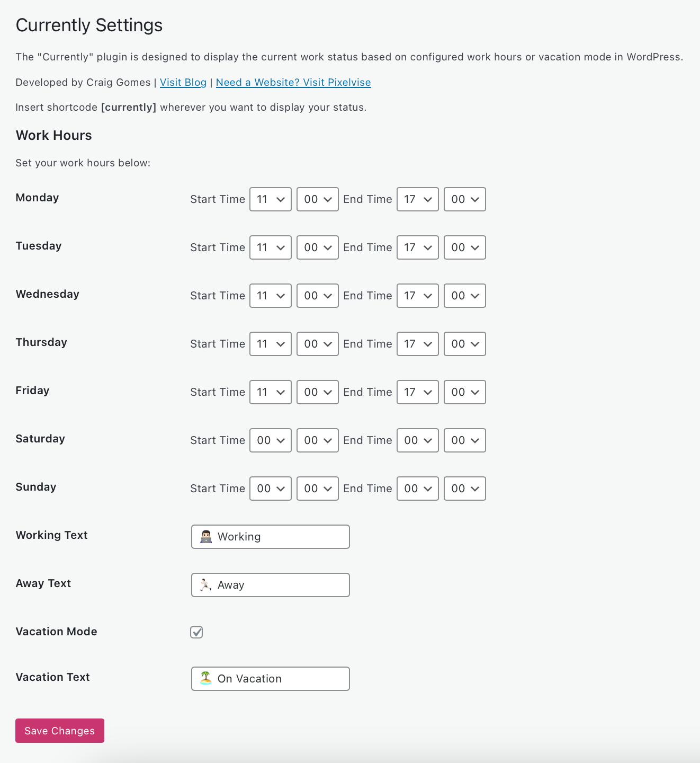Expand the Monday end minutes selector
This screenshot has width=700, height=763.
[x=464, y=199]
